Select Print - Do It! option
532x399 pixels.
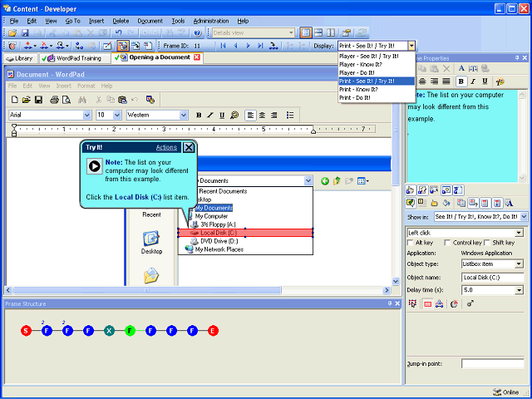tap(377, 98)
